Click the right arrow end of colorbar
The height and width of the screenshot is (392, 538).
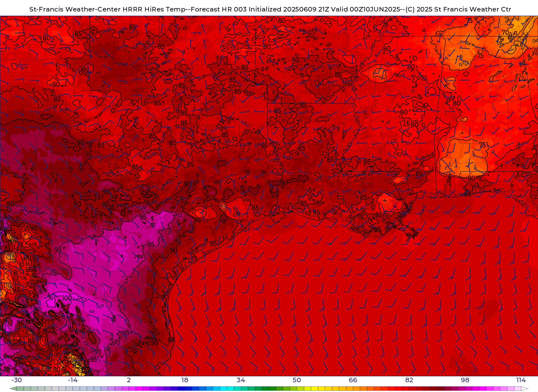(525, 389)
